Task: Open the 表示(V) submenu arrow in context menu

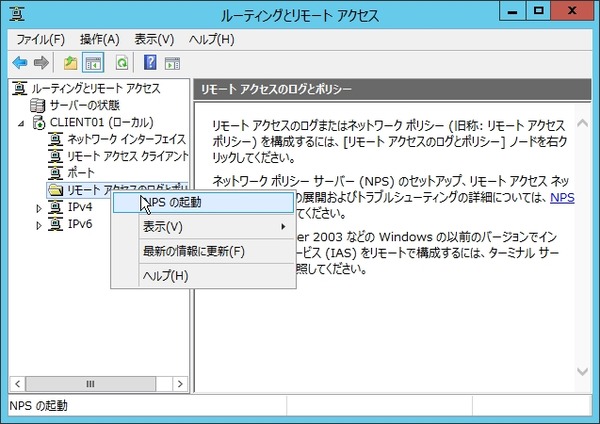Action: click(x=283, y=227)
